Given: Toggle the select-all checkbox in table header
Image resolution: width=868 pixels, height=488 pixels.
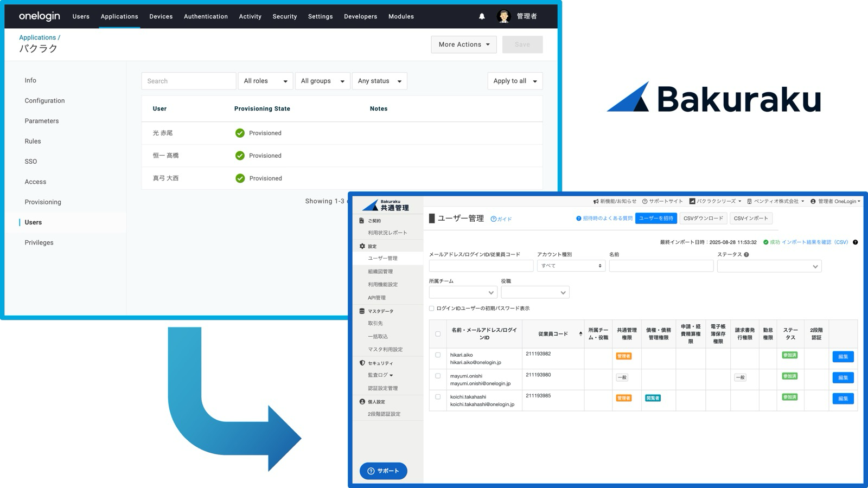Looking at the screenshot, I should (438, 334).
